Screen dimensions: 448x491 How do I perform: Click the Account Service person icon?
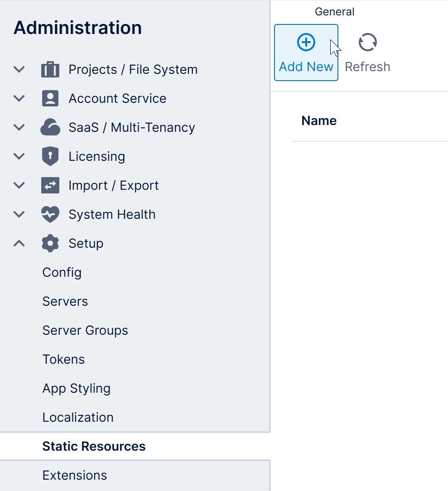(50, 99)
